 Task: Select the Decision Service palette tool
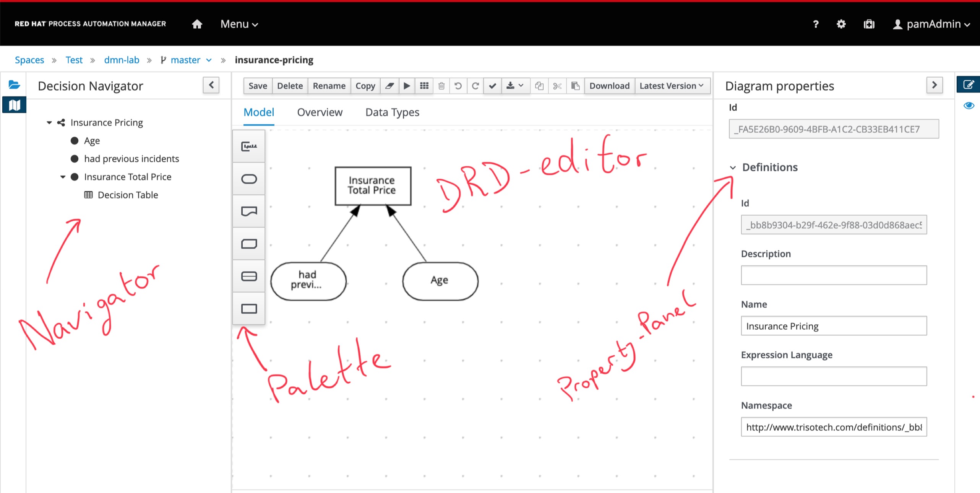pyautogui.click(x=249, y=276)
